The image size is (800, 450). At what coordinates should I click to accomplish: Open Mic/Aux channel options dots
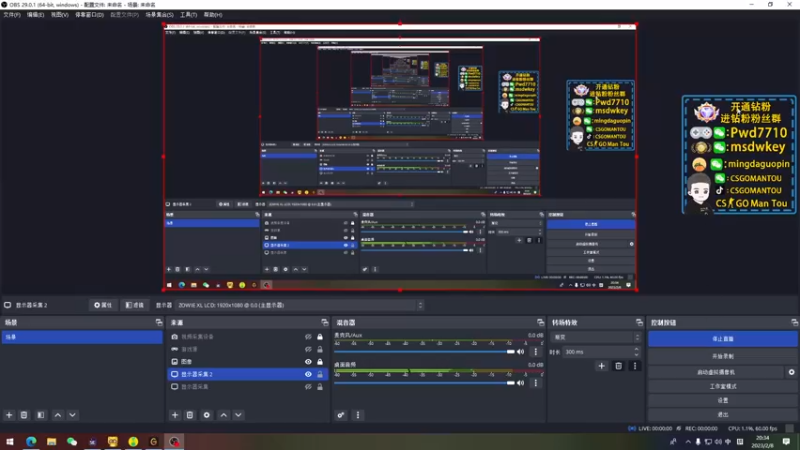[536, 352]
